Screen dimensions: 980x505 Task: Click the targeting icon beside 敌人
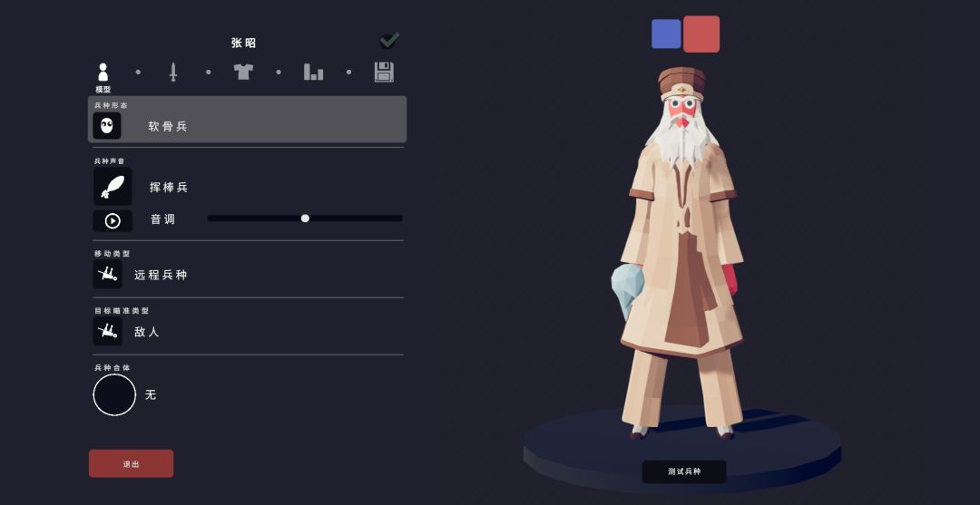(107, 331)
